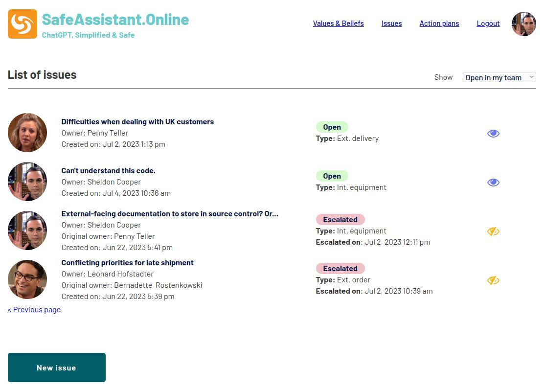Go to Values & Beliefs page

[338, 23]
